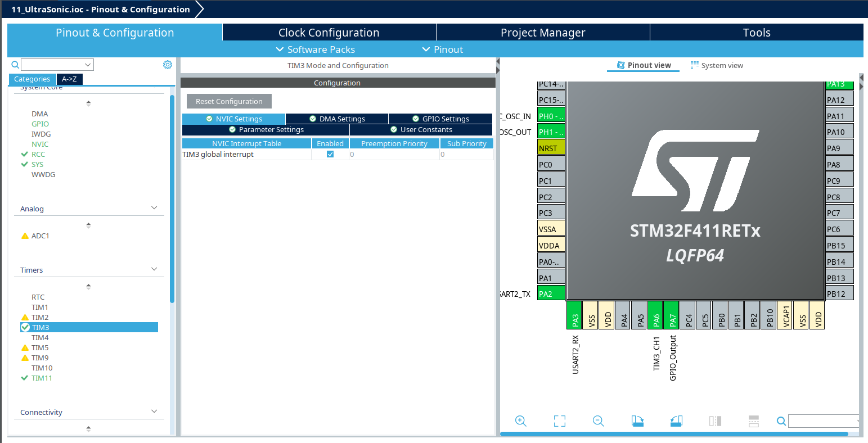
Task: Click the NRST pin on the chip
Action: 551,148
